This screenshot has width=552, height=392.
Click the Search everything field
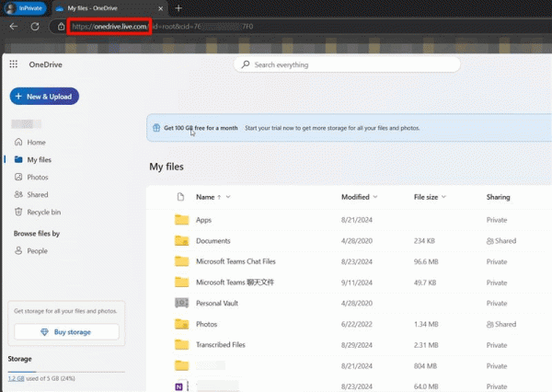(347, 64)
